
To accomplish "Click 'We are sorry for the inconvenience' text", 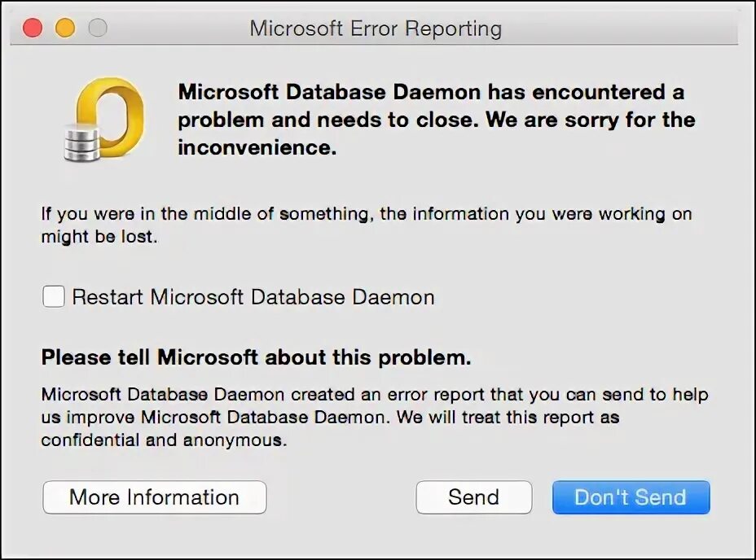I will click(x=590, y=120).
